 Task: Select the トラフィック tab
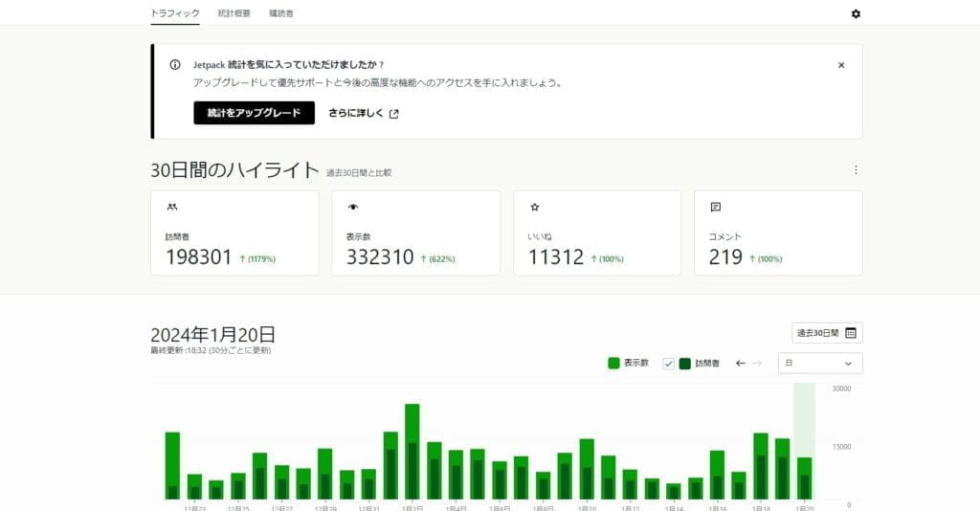pos(175,13)
